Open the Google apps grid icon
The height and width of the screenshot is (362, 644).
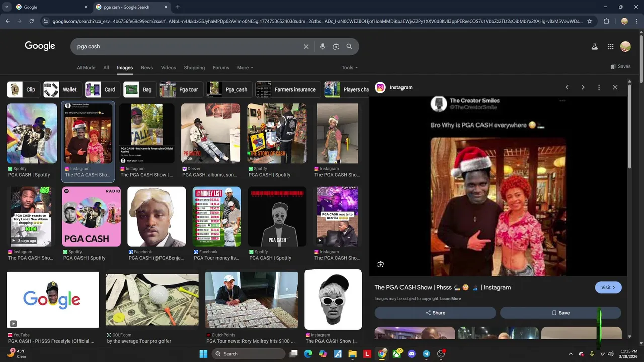(x=610, y=46)
